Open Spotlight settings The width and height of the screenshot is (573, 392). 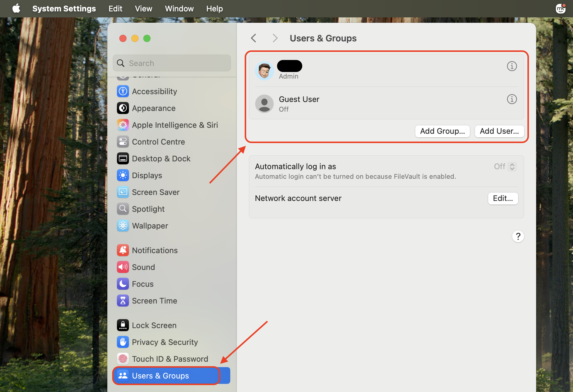[x=148, y=209]
